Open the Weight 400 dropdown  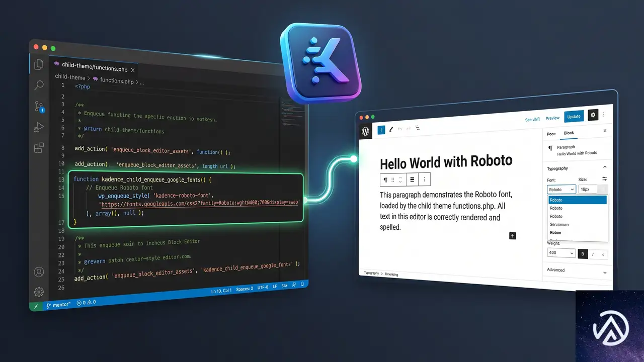click(561, 253)
